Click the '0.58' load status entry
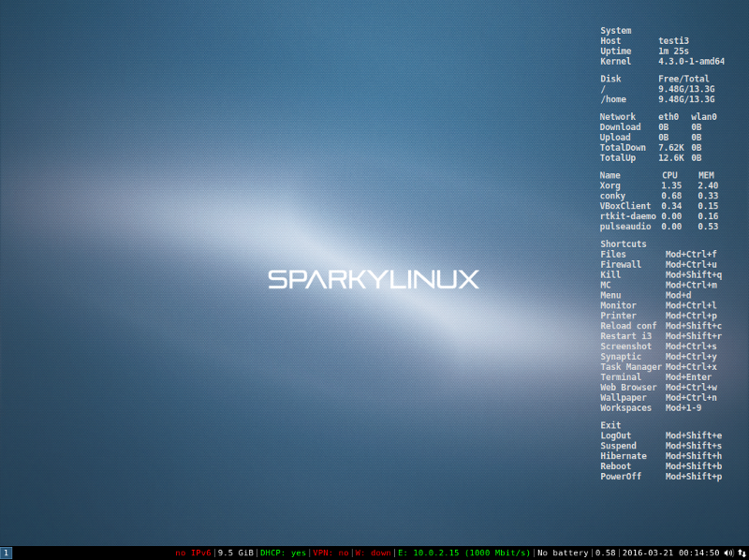This screenshot has height=560, width=749. 605,553
